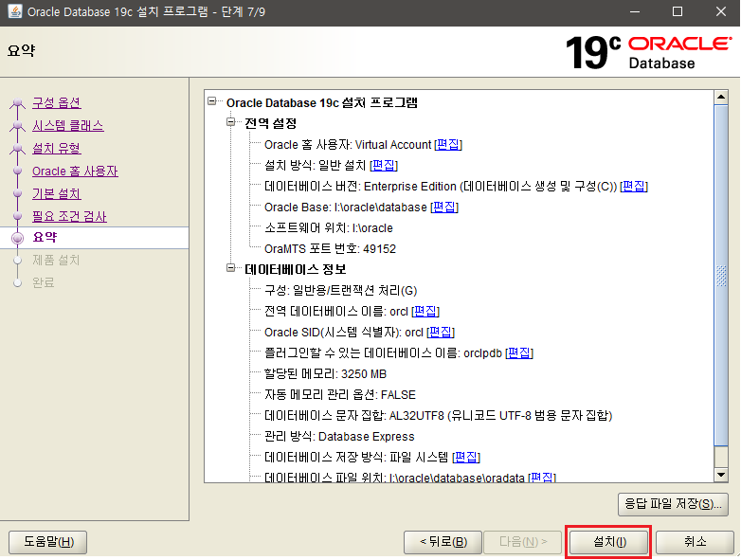Image resolution: width=741 pixels, height=560 pixels.
Task: Click the summary scrollbar up arrow
Action: [721, 98]
